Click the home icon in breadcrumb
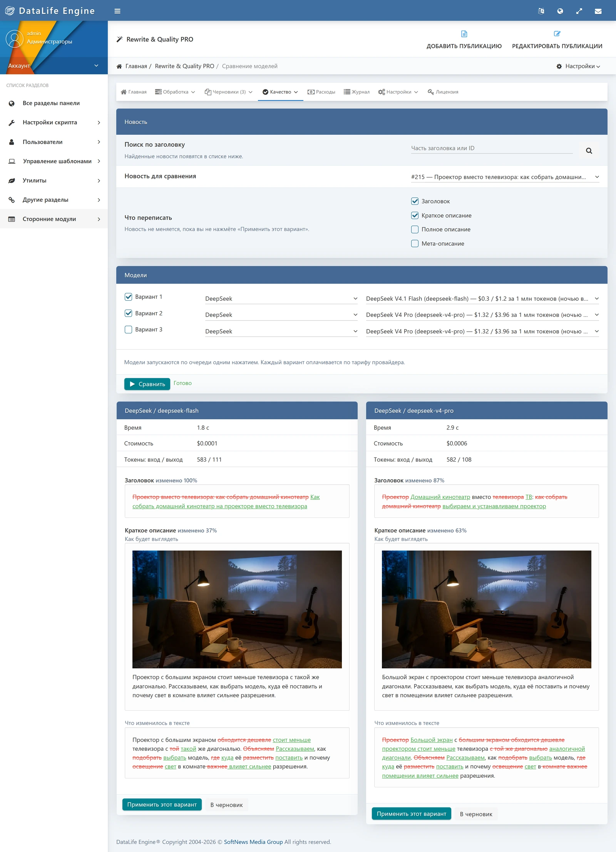The width and height of the screenshot is (616, 852). (119, 66)
